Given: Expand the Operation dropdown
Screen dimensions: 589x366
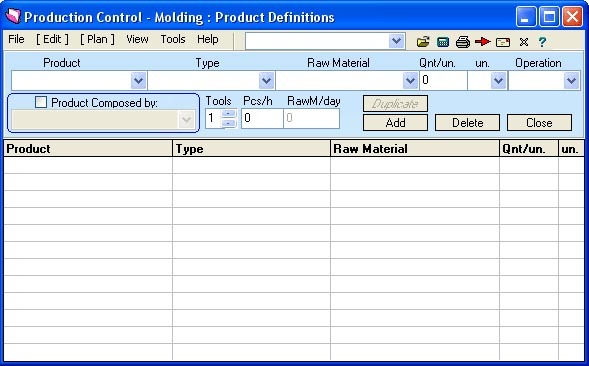Looking at the screenshot, I should (571, 80).
